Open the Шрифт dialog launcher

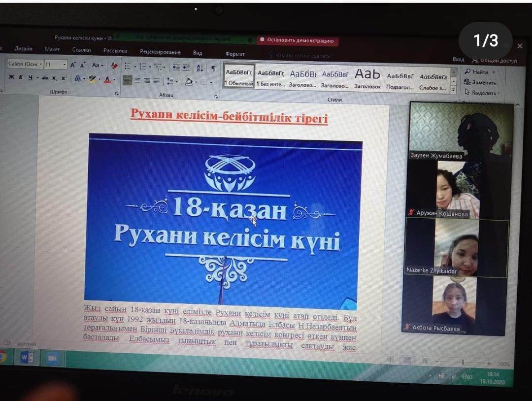[x=116, y=94]
